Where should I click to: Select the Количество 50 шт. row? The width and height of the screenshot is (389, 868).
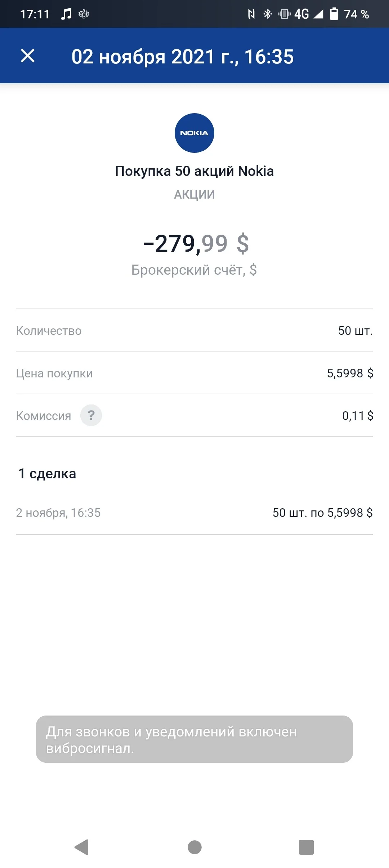click(194, 330)
